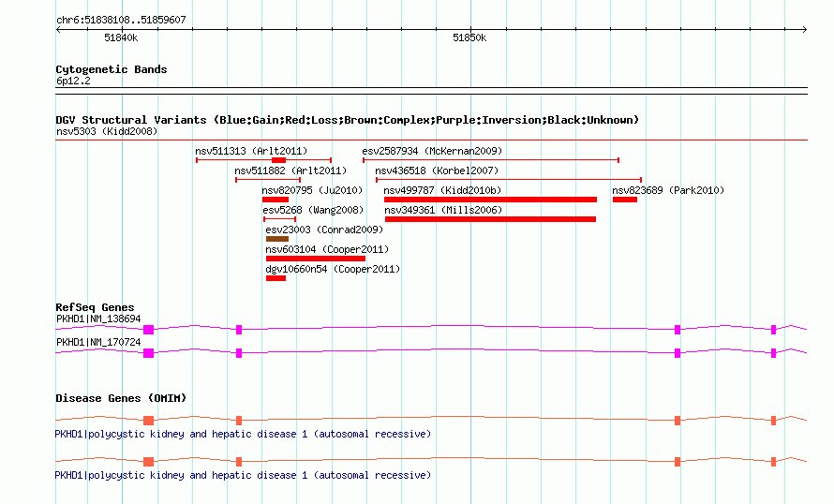This screenshot has height=504, width=834.
Task: Select the nsv820795 (Ju2010) red bar
Action: click(x=275, y=200)
